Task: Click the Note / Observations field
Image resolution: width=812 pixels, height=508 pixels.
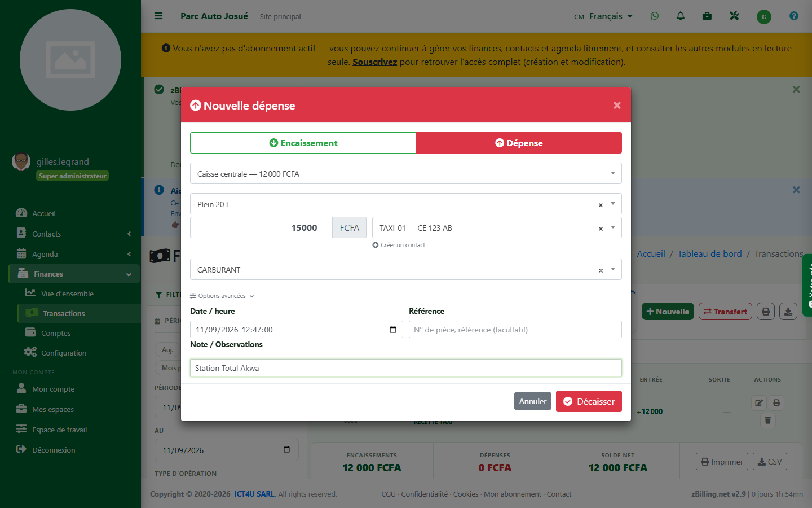Action: (x=406, y=368)
